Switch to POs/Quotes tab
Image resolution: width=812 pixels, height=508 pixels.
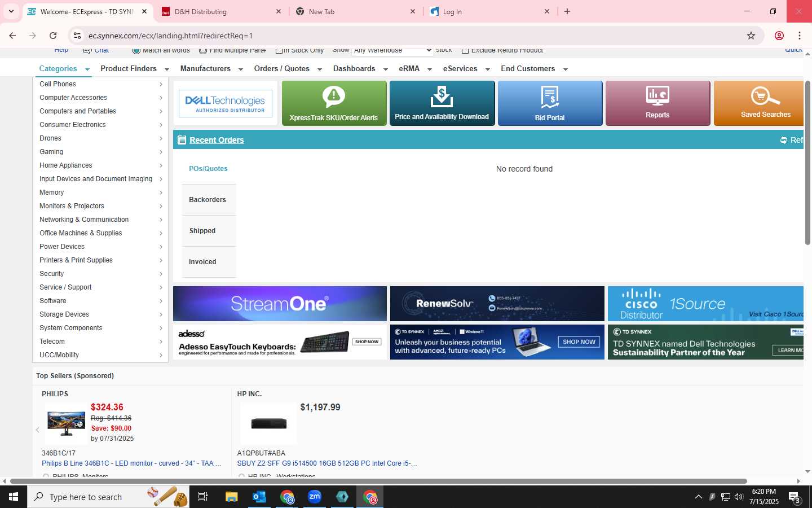pos(209,169)
